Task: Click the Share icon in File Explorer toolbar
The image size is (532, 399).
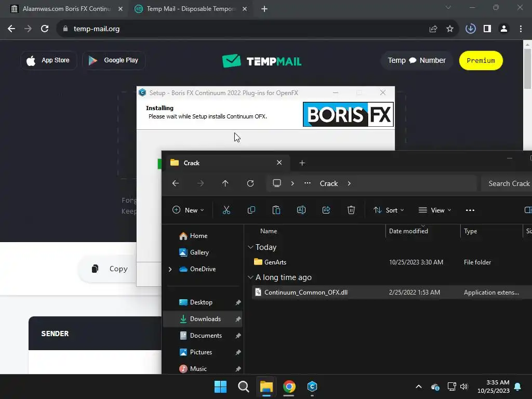Action: (x=326, y=210)
